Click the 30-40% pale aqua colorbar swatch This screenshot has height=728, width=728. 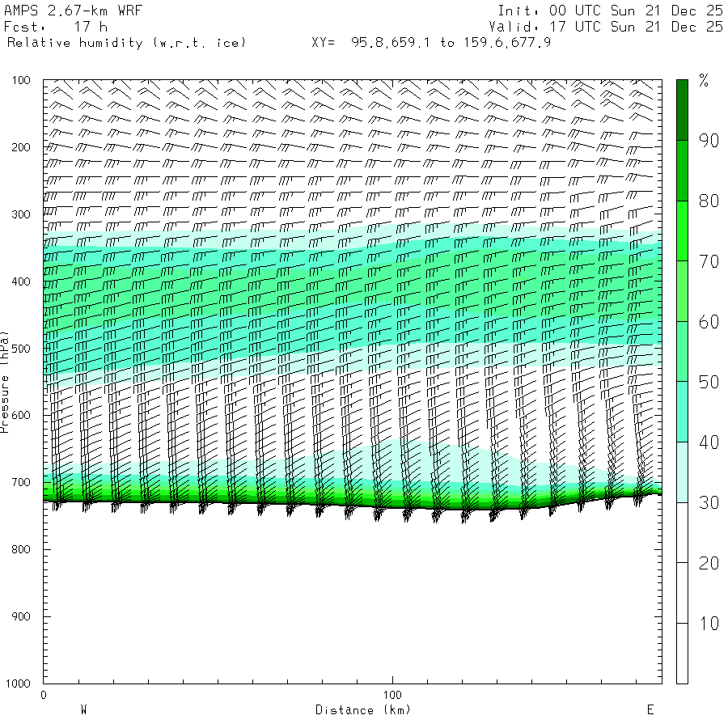point(682,472)
